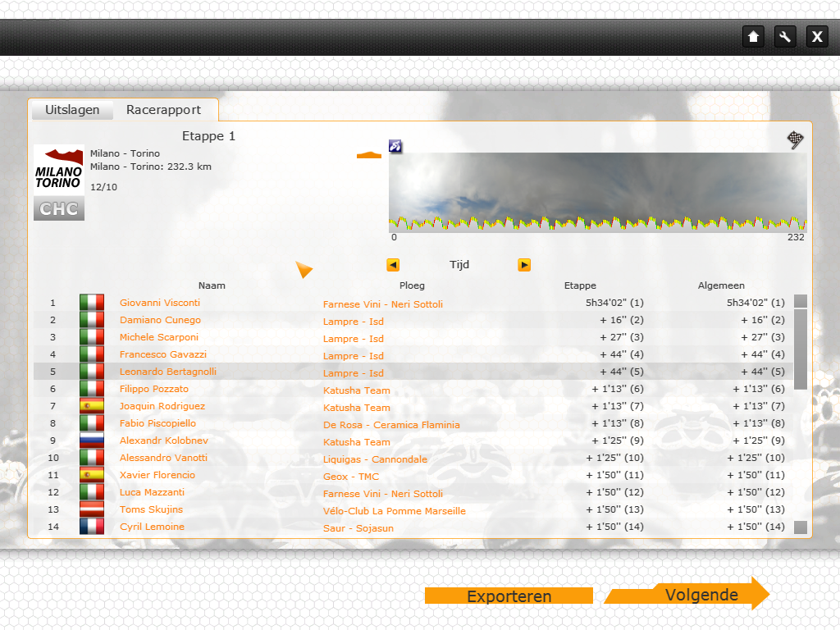This screenshot has width=840, height=630.
Task: Click the Latvian flag beside Toms Skujins
Action: tap(92, 509)
